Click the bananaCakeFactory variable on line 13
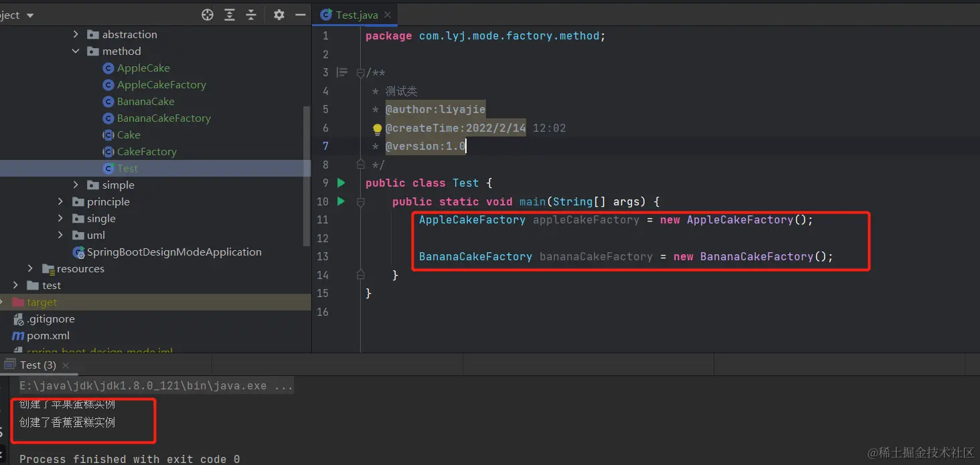Viewport: 980px width, 465px height. coord(596,256)
